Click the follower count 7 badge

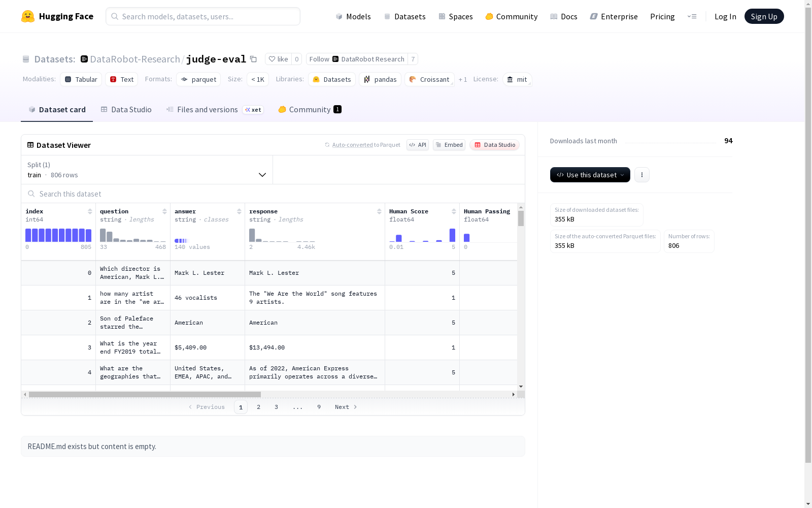[413, 59]
